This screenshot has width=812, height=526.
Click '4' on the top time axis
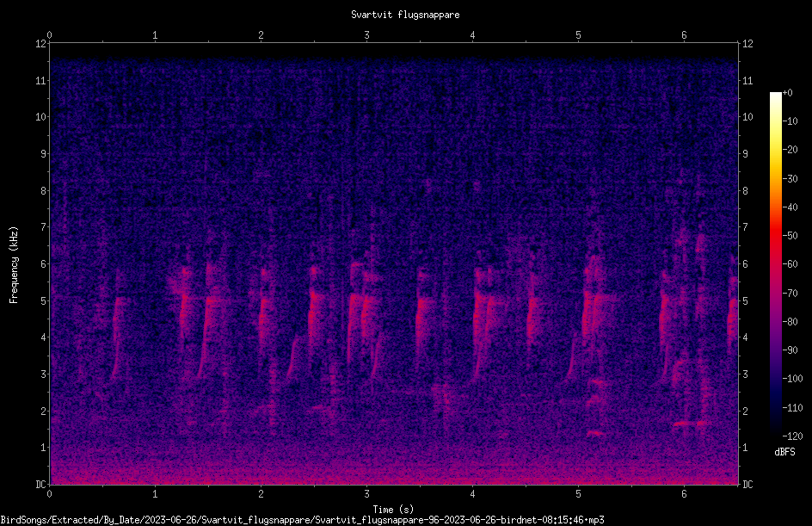[x=472, y=35]
